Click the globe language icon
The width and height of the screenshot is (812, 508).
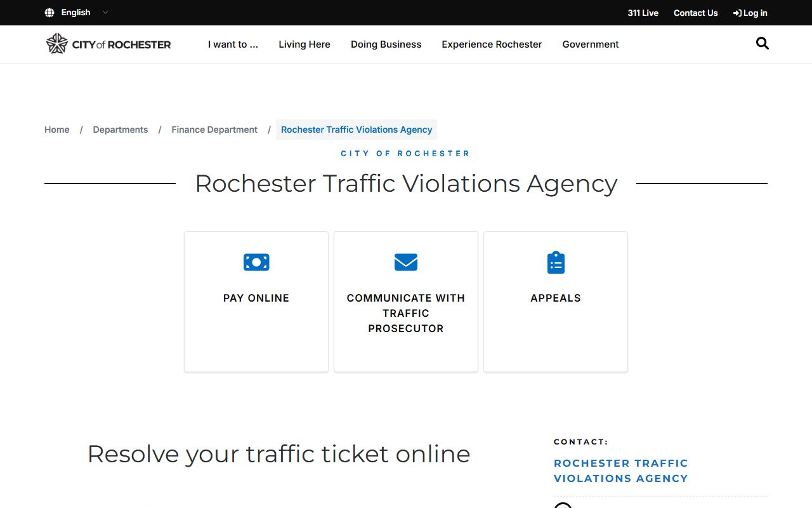click(49, 13)
